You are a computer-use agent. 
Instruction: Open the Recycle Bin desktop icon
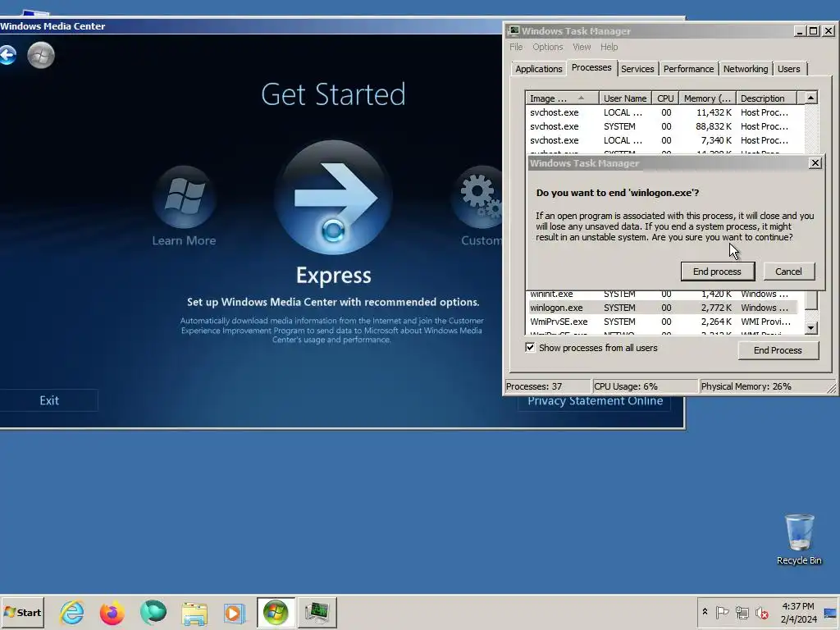point(799,540)
